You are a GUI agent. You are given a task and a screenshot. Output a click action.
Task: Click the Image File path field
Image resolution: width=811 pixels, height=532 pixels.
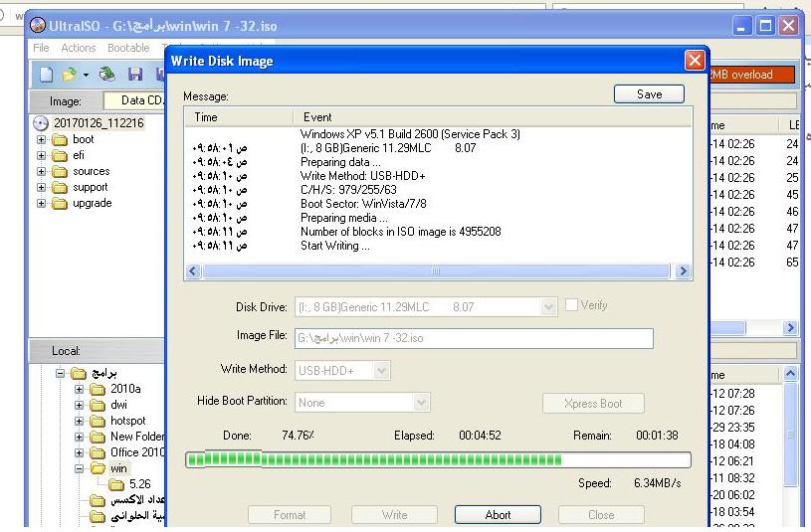[x=474, y=338]
